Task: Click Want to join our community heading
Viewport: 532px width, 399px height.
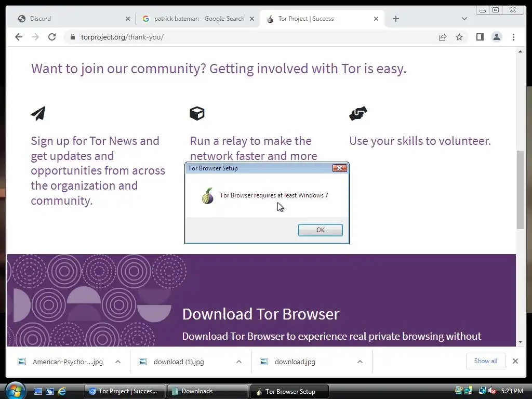Action: (219, 69)
